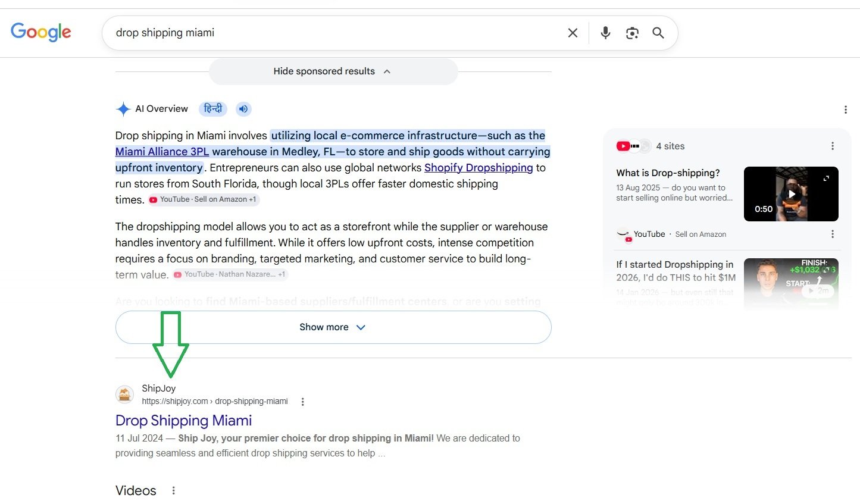Click YouTube · Sell on Amazon +1 source chip
Image resolution: width=860 pixels, height=504 pixels.
204,199
